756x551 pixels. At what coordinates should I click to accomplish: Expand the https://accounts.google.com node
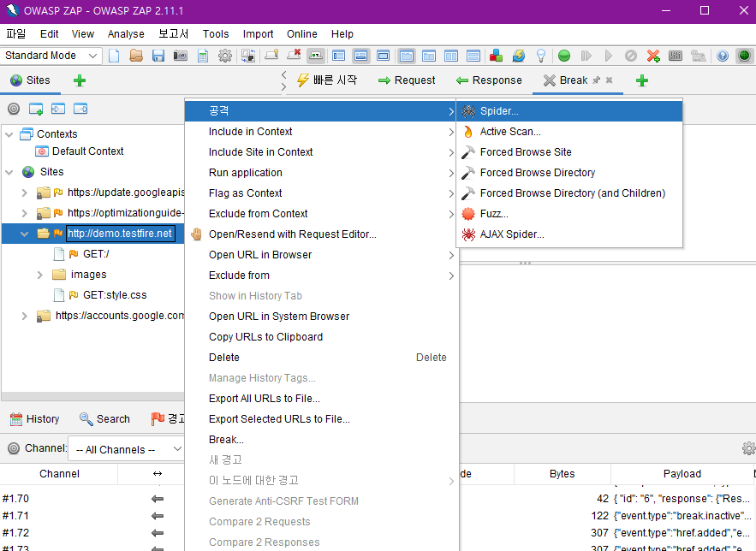(x=25, y=316)
